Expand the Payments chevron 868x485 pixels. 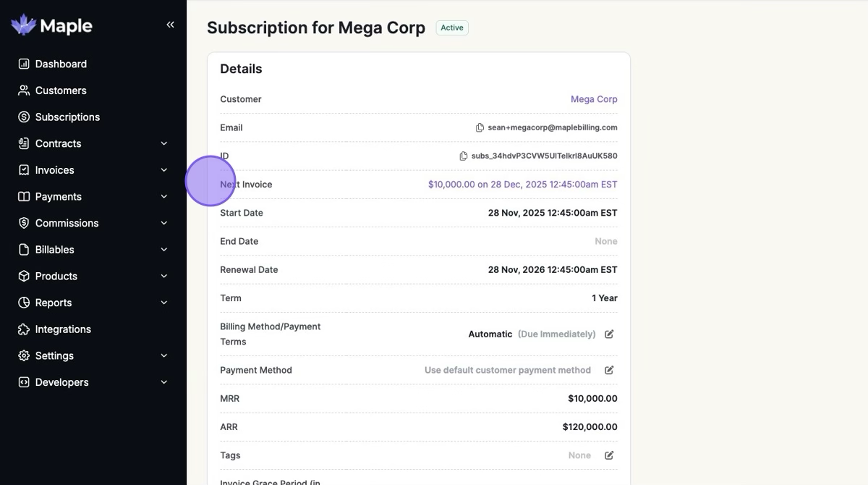click(164, 197)
